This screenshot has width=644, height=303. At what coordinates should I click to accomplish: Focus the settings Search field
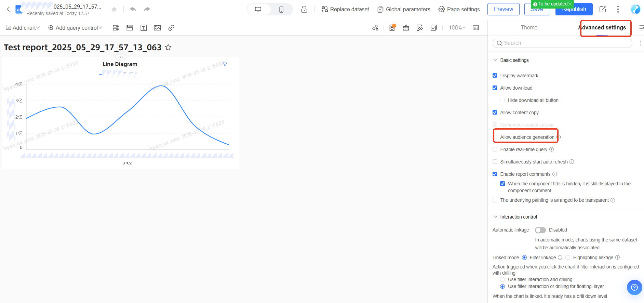coord(562,43)
